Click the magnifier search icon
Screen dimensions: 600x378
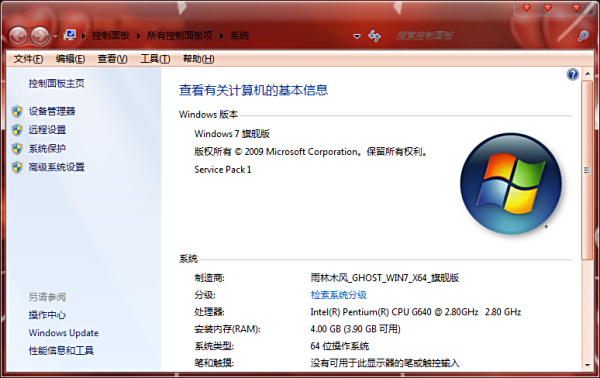tap(583, 36)
